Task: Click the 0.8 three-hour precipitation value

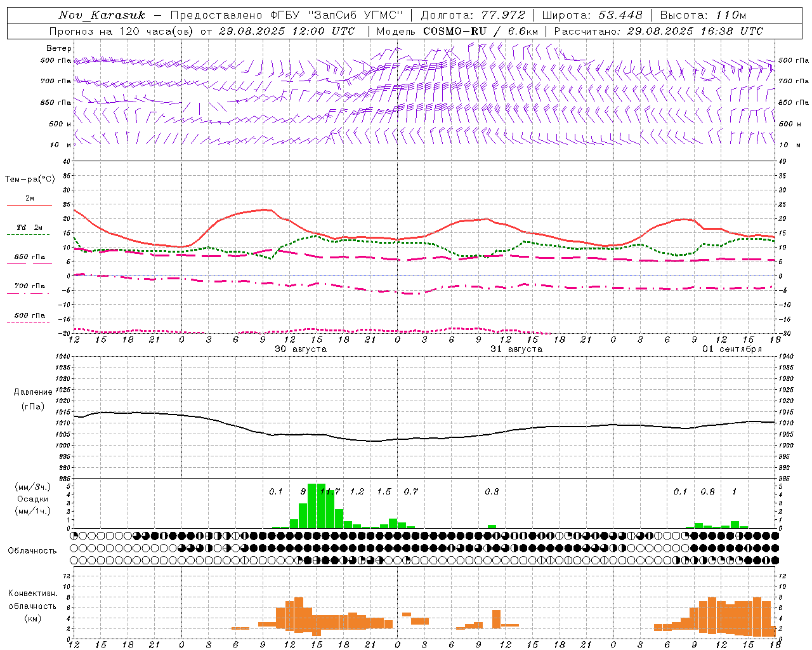Action: [x=707, y=491]
